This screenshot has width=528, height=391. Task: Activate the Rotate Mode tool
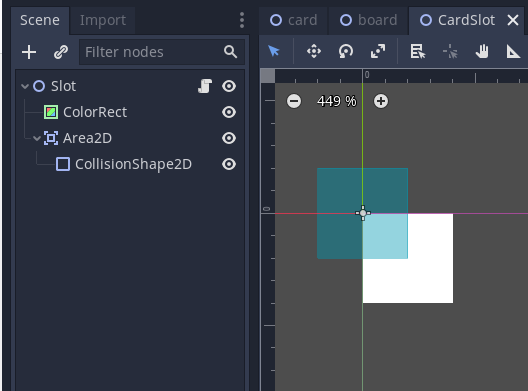pos(346,52)
